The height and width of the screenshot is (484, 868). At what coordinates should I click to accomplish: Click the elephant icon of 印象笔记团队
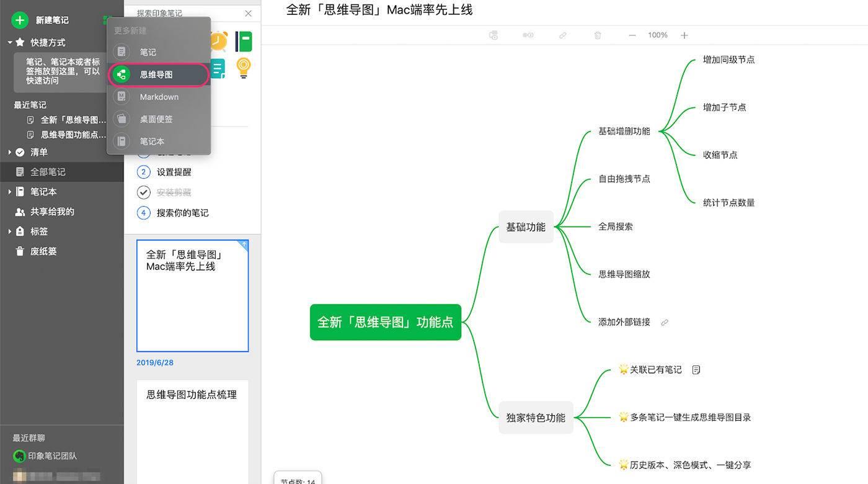(19, 456)
